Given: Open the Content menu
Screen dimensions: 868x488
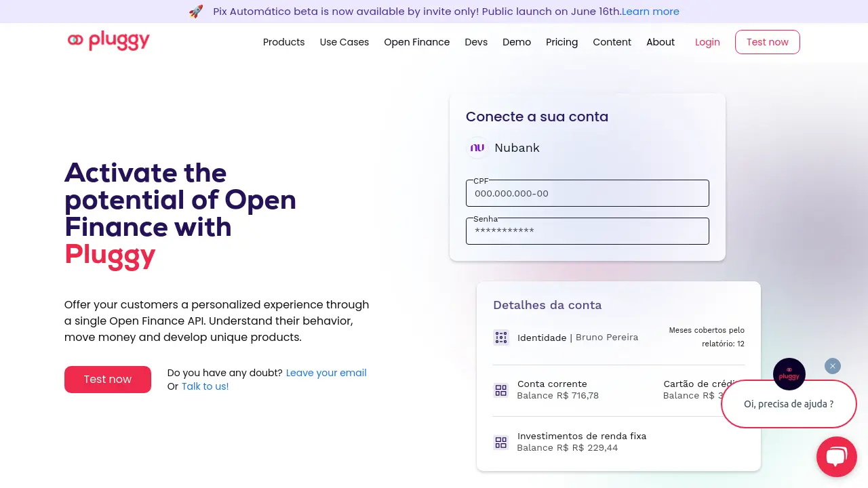Looking at the screenshot, I should [612, 42].
